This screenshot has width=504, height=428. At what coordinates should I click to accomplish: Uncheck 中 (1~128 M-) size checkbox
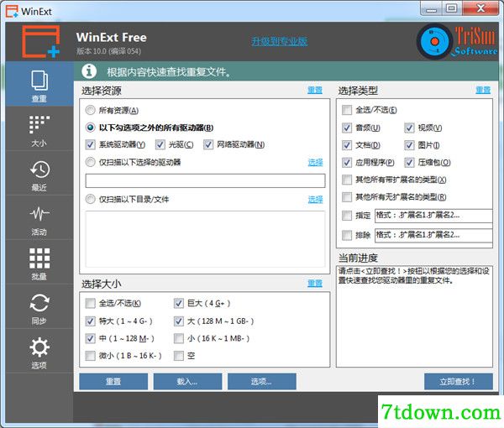91,338
